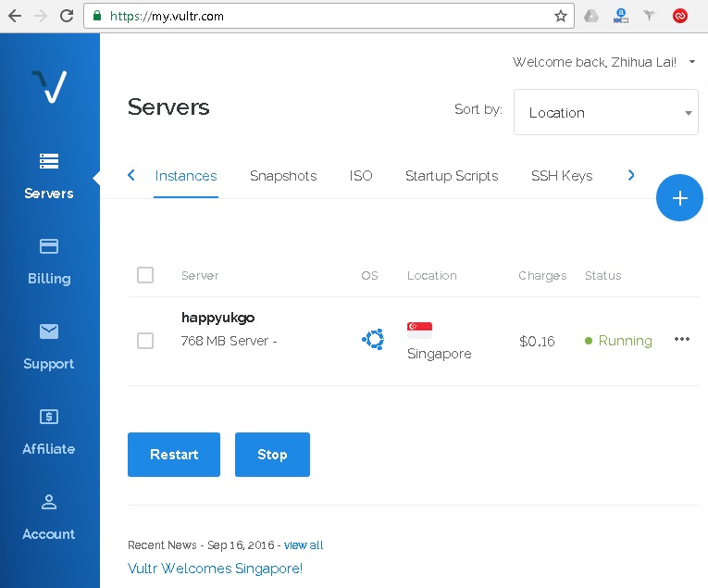This screenshot has height=588, width=708.
Task: Open Account via the person icon
Action: tap(49, 502)
